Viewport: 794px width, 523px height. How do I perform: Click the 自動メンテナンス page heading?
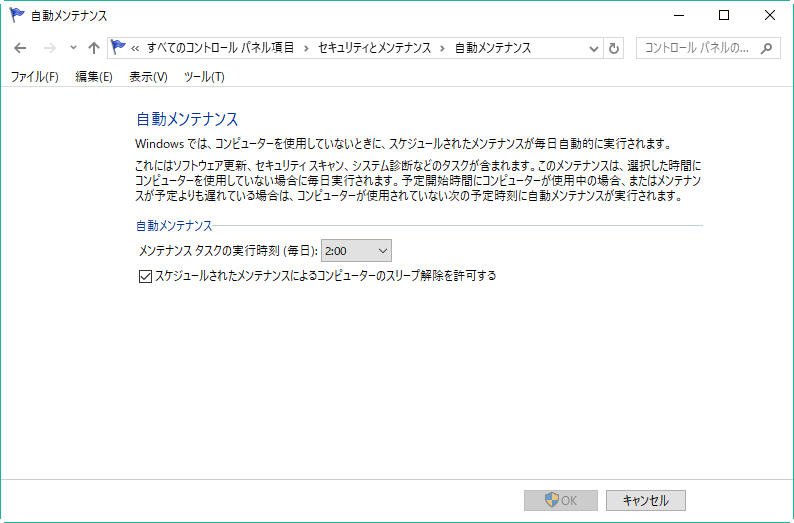tap(187, 119)
